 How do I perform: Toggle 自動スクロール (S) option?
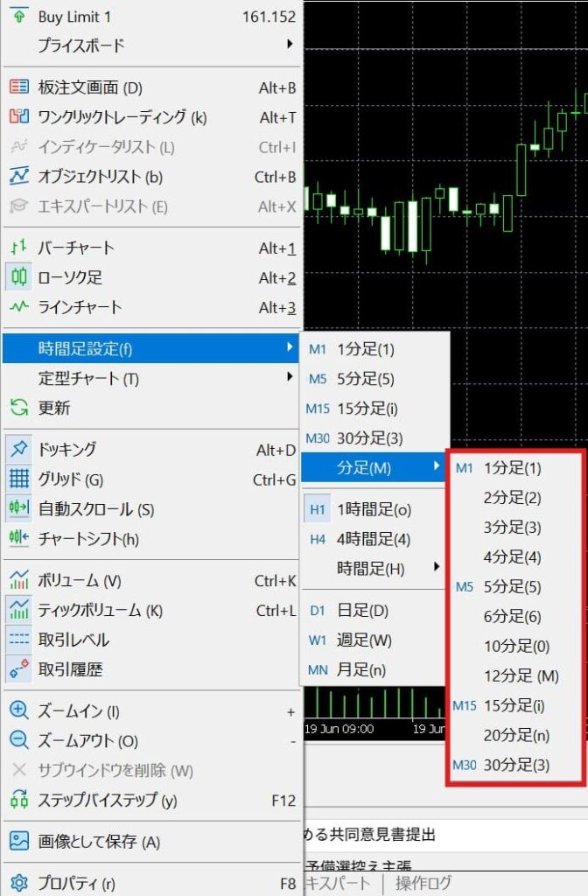150,508
